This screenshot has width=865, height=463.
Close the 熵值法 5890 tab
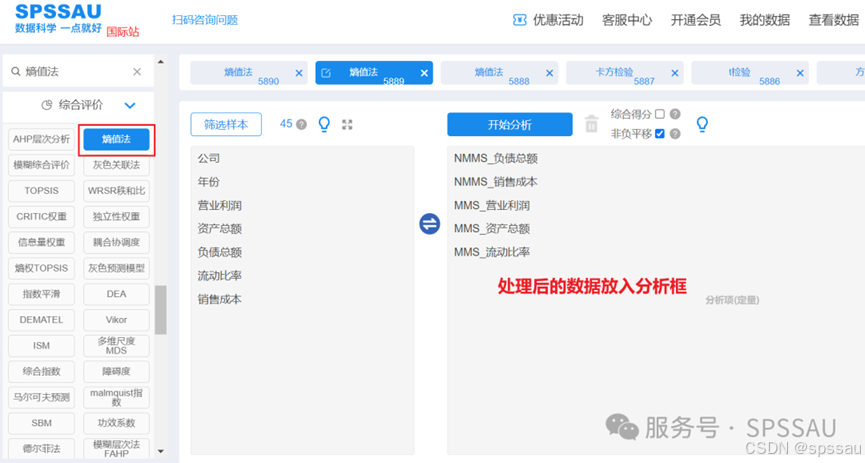pyautogui.click(x=299, y=73)
